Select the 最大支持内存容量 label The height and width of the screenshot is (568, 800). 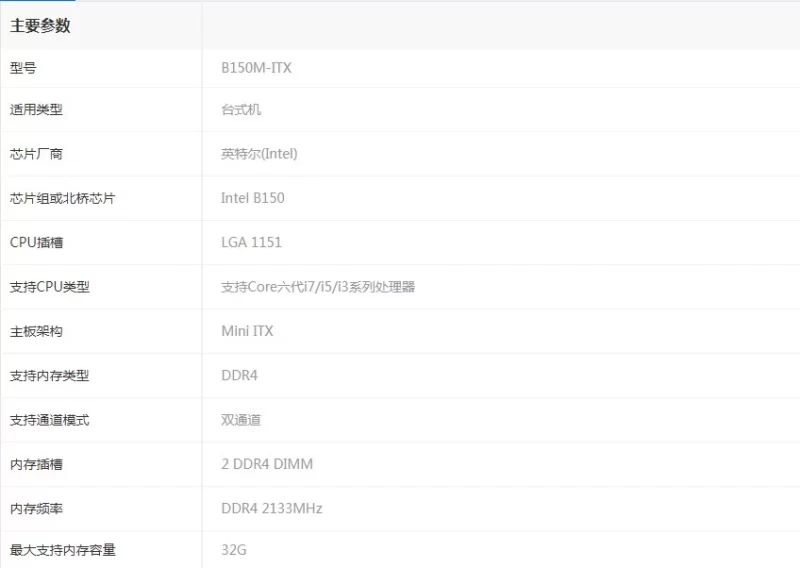click(62, 550)
